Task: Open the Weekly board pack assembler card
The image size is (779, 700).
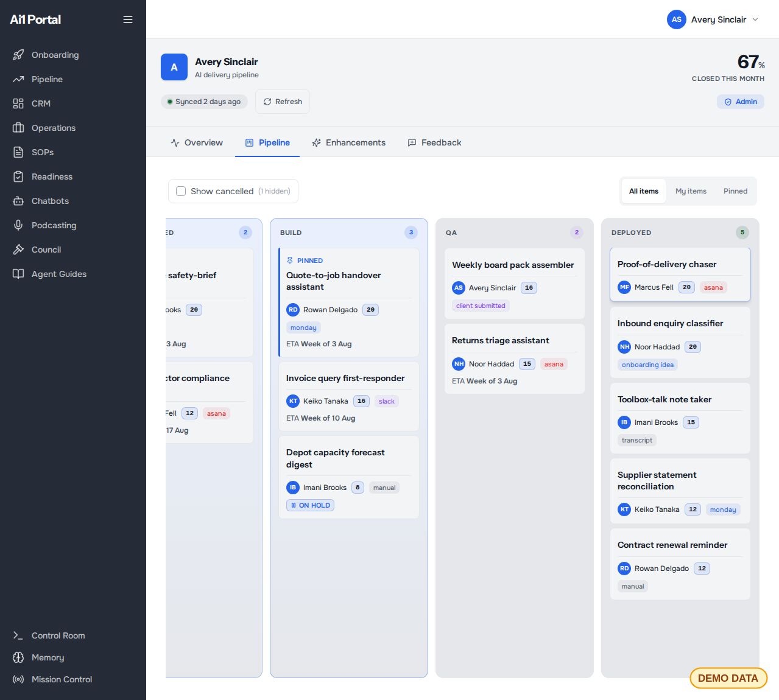Action: click(515, 284)
